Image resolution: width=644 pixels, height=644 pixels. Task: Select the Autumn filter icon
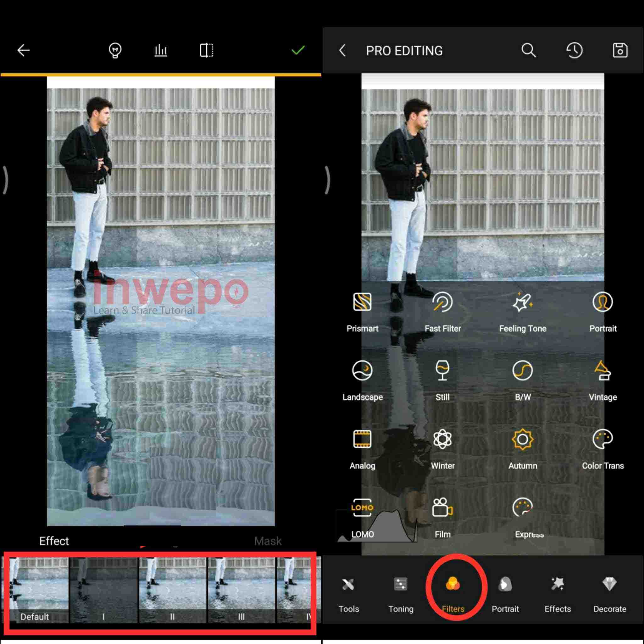click(522, 439)
